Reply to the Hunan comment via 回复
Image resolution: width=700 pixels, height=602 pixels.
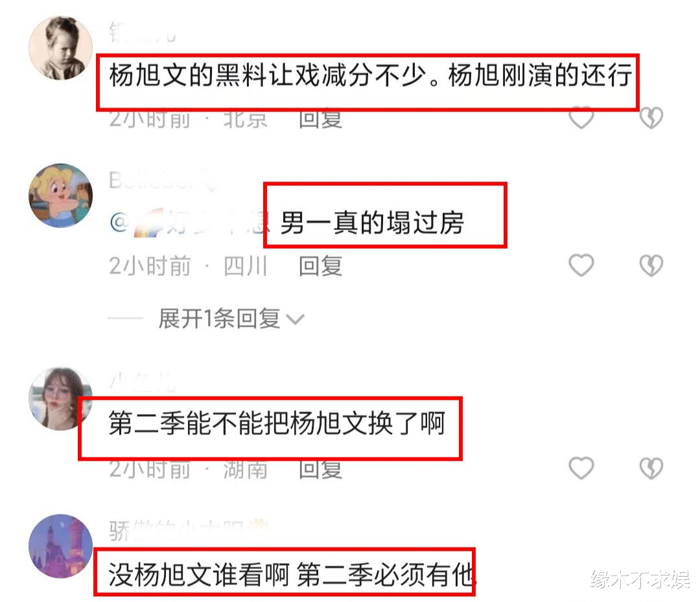click(x=321, y=469)
